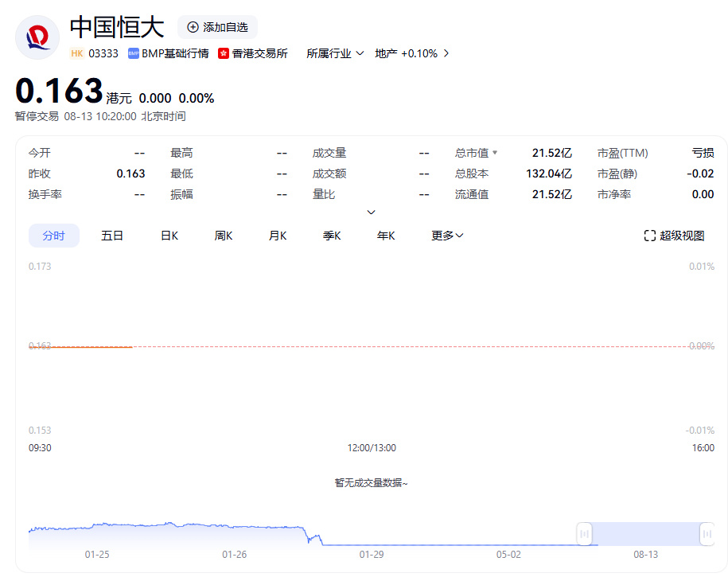Click the 0.173 price axis label
728x577 pixels.
[40, 266]
